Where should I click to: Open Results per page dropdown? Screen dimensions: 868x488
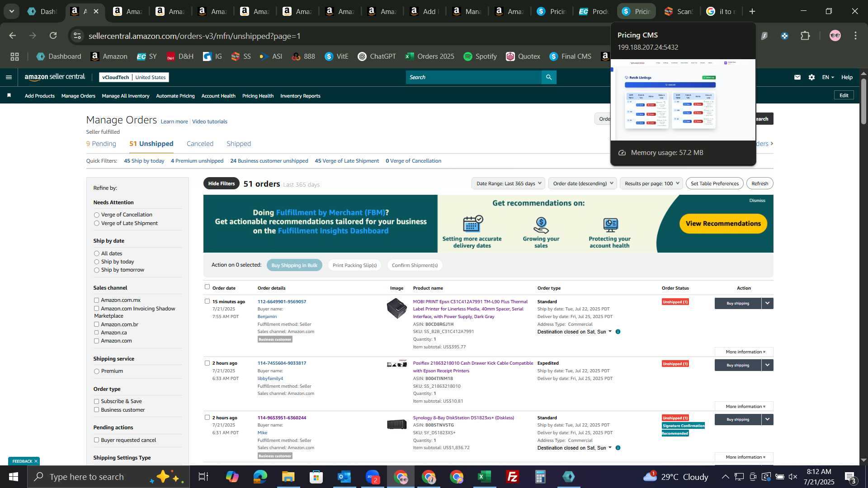651,183
